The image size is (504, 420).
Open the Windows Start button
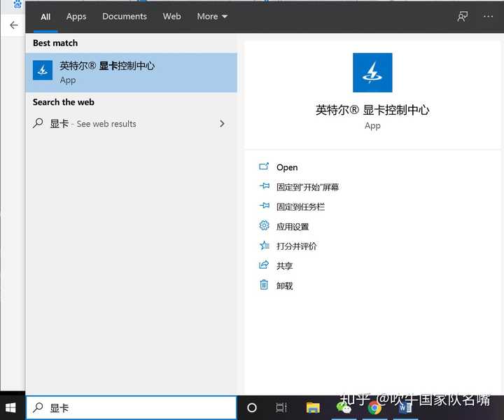tap(10, 408)
